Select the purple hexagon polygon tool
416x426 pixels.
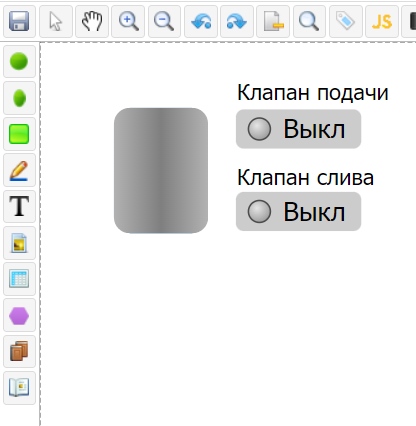pyautogui.click(x=19, y=315)
